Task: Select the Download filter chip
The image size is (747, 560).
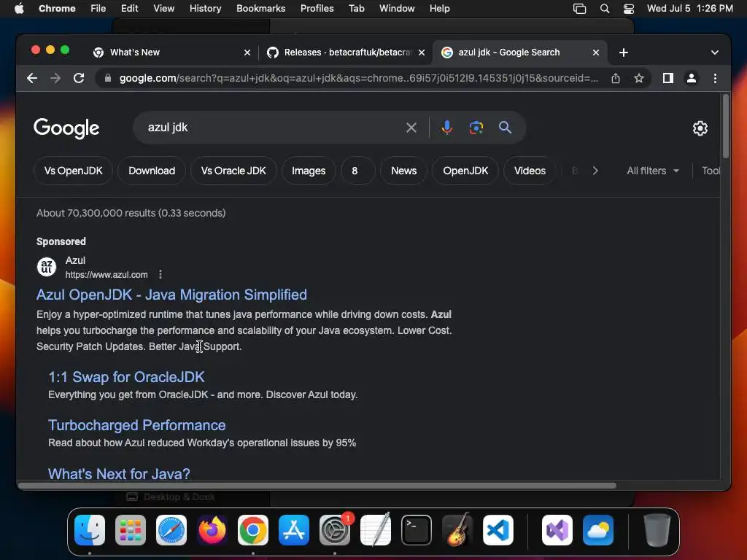Action: point(152,171)
